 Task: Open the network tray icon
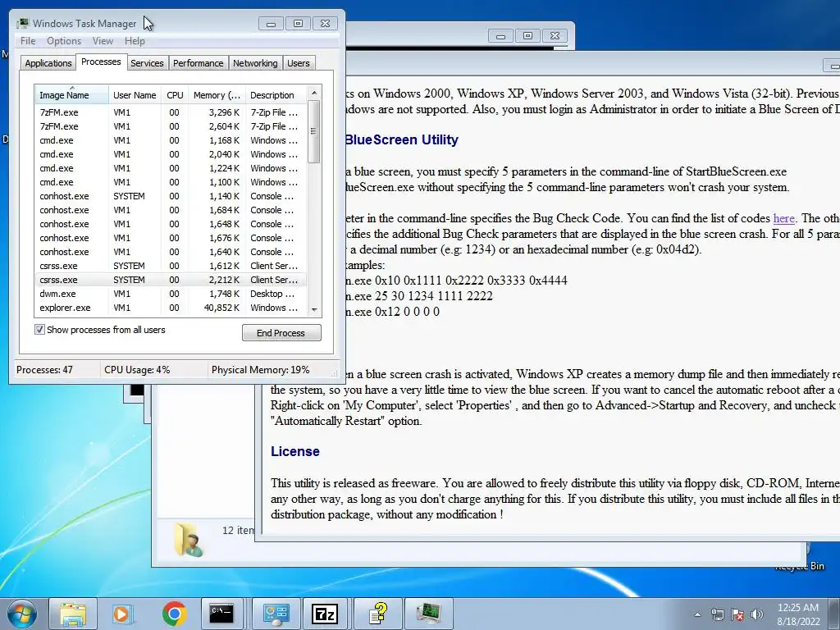717,614
